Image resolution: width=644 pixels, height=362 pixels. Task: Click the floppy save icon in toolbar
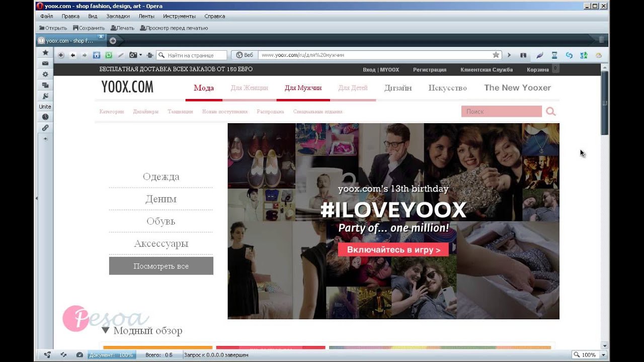(x=523, y=55)
